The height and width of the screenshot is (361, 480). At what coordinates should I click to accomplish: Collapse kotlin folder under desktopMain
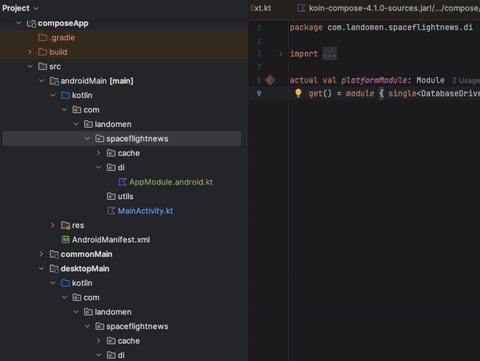pos(53,283)
